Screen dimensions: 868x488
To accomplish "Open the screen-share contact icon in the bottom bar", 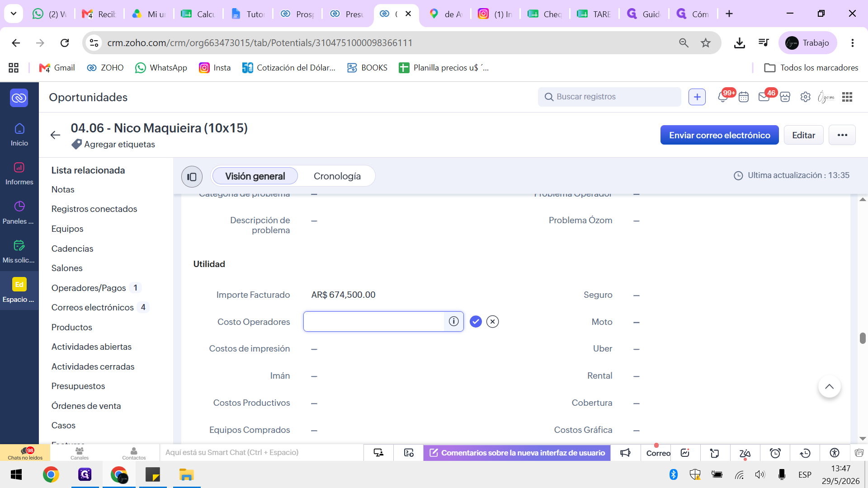I will [378, 453].
